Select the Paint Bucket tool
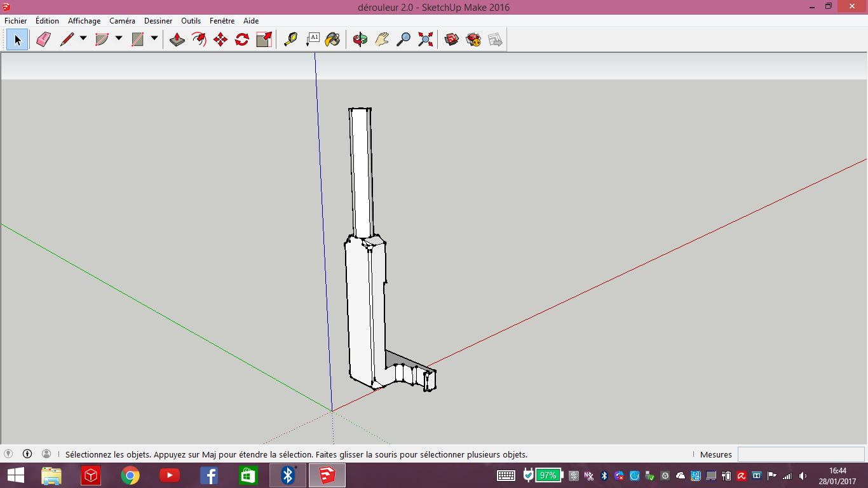The width and height of the screenshot is (868, 488). pos(332,40)
